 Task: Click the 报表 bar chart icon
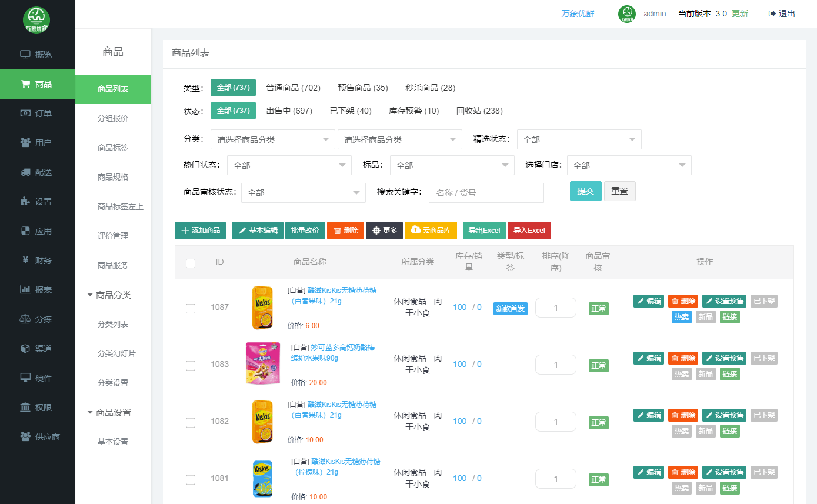25,290
